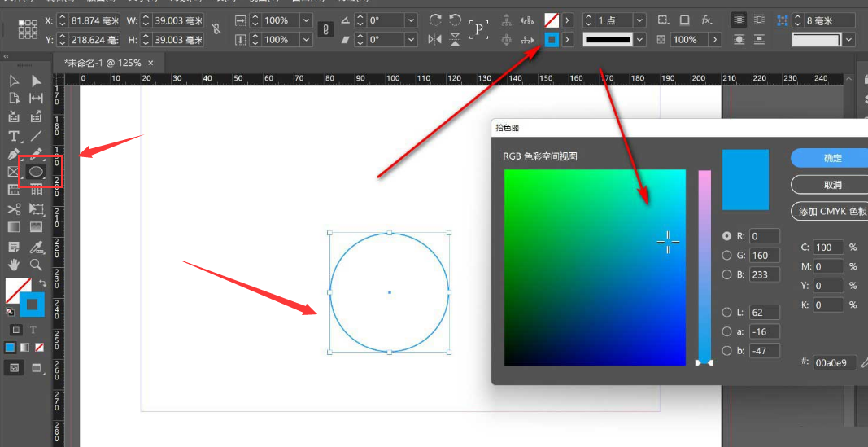Choose the L radio button in color picker
The height and width of the screenshot is (447, 868).
[726, 312]
